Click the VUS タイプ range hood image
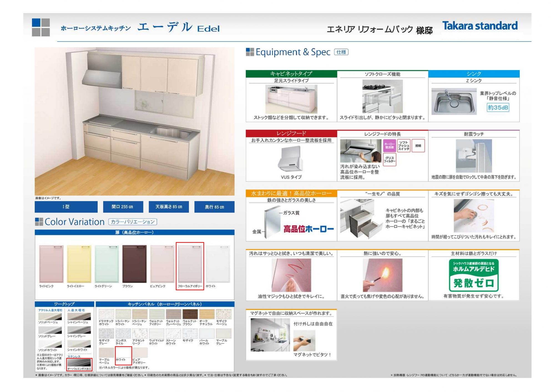This screenshot has width=555, height=392. coord(291,159)
